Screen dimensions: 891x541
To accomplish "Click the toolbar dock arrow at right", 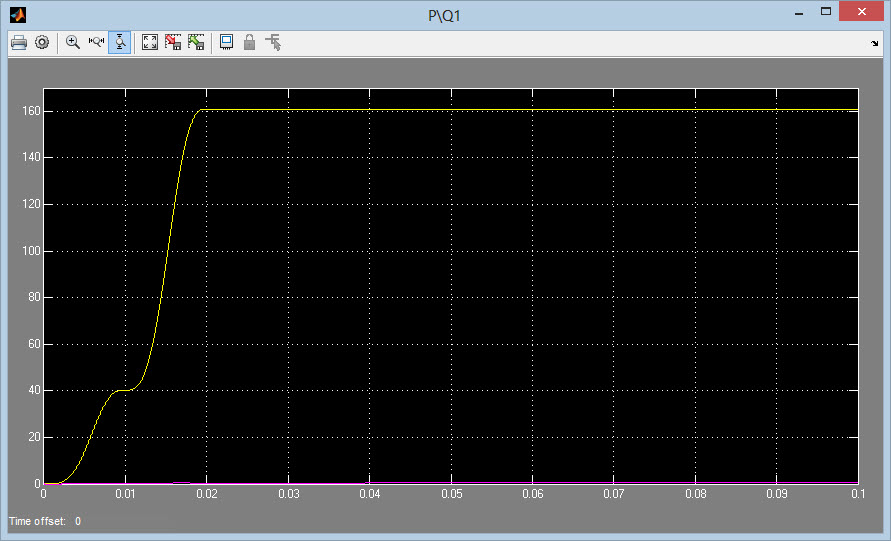I will [875, 45].
